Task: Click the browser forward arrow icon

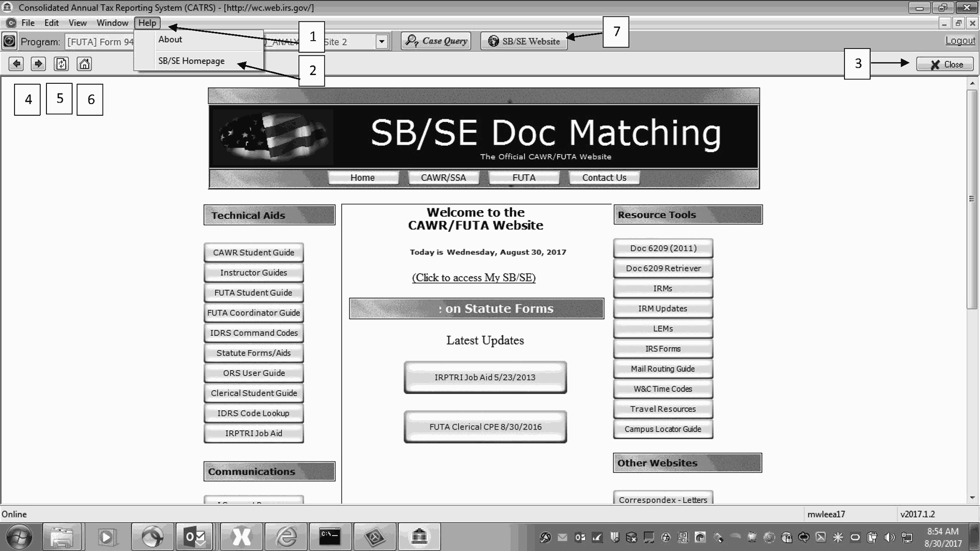Action: tap(38, 64)
